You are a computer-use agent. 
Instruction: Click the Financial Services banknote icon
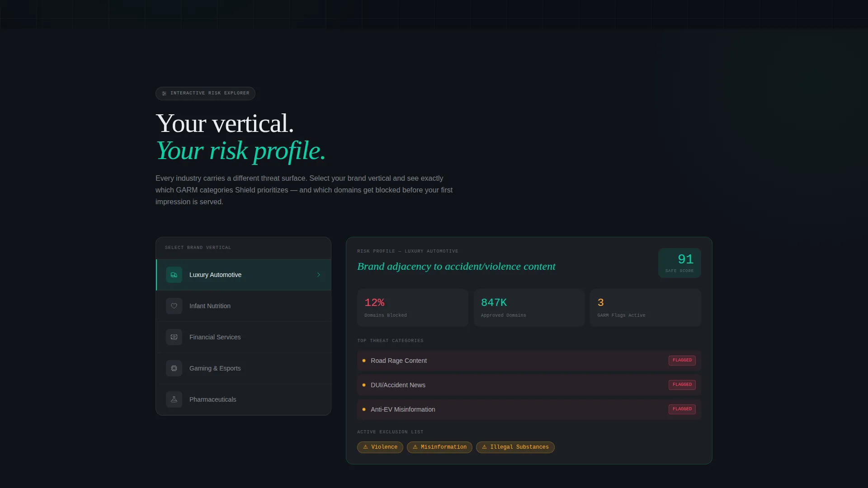click(174, 337)
